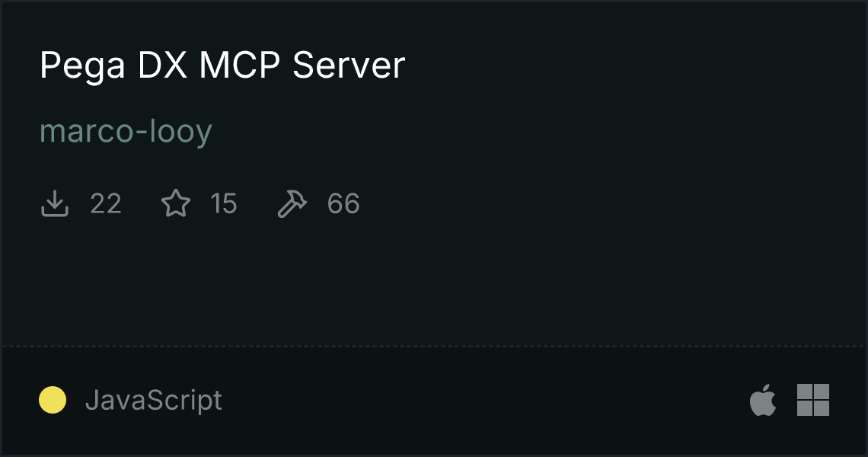Select the JavaScript language label
The image size is (868, 457).
pyautogui.click(x=154, y=401)
